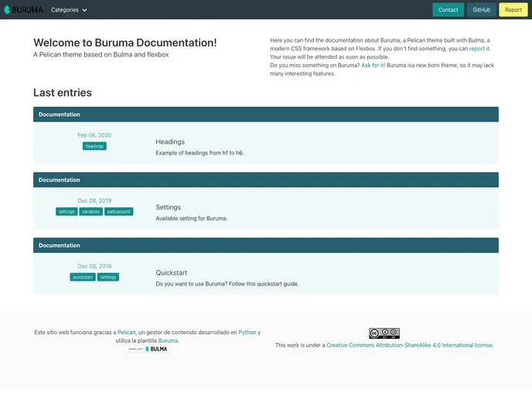Screen dimensions: 532x396
Task: Select the 'headings' tag
Action: (x=94, y=146)
